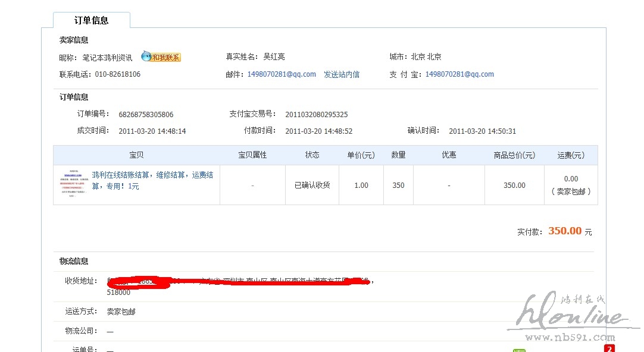Image resolution: width=644 pixels, height=352 pixels.
Task: Switch to the 订单信息 tab
Action: pos(91,20)
